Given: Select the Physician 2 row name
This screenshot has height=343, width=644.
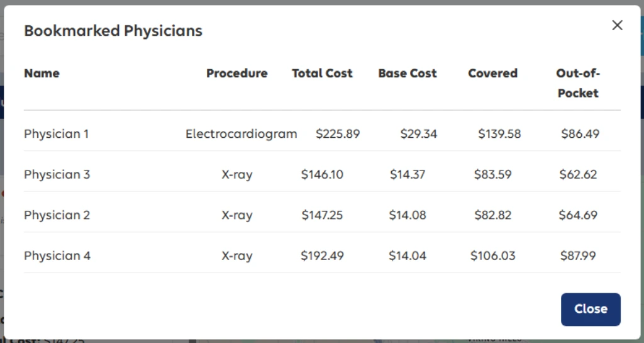Looking at the screenshot, I should point(57,215).
